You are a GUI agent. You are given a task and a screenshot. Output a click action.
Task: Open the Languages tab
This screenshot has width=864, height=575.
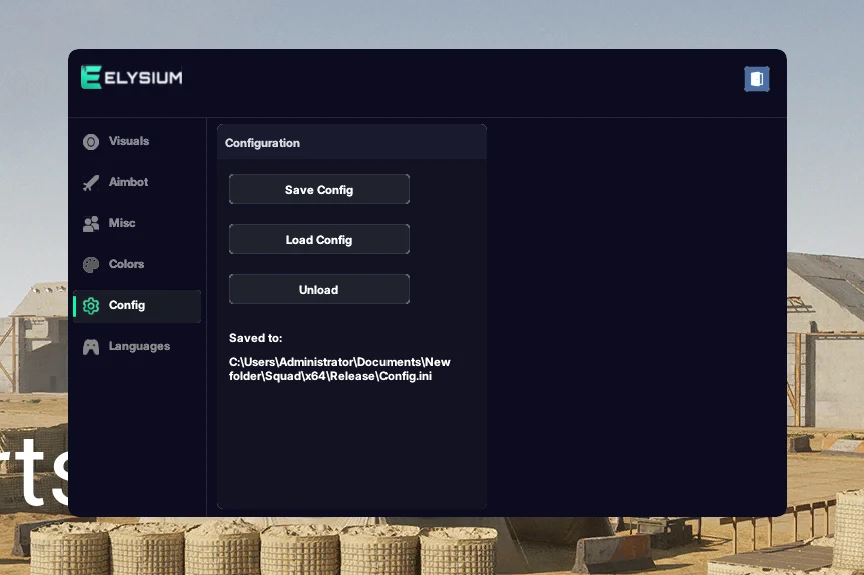pyautogui.click(x=137, y=346)
